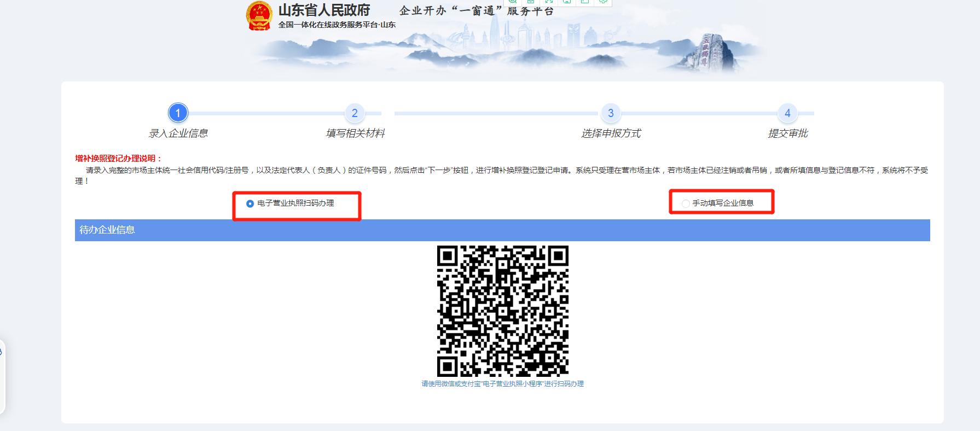Click the 请使用微信或支付宝 scan instruction link

pos(502,384)
